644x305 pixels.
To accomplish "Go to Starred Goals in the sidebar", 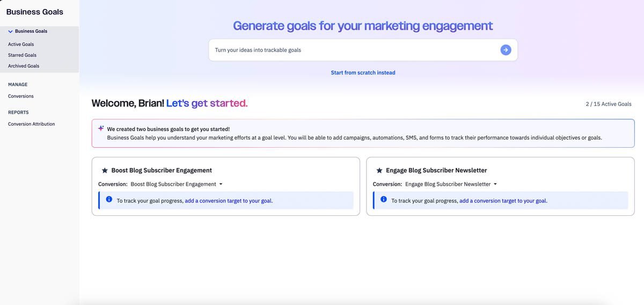I will point(22,55).
